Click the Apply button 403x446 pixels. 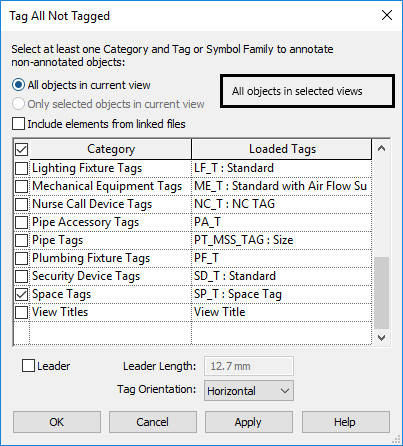point(249,422)
